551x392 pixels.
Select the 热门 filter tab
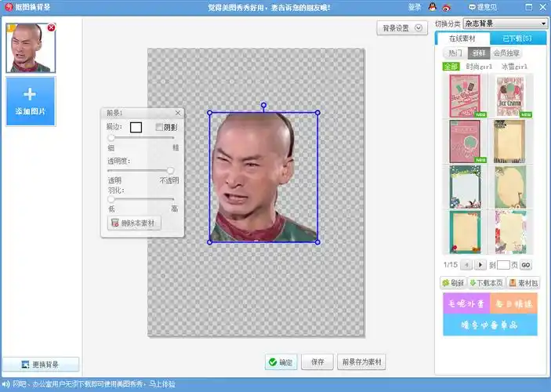coord(455,53)
